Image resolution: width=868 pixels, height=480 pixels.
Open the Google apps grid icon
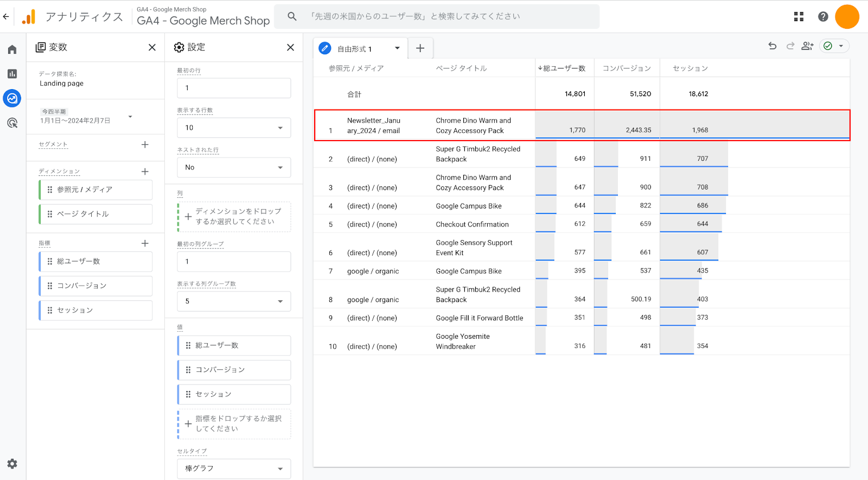point(799,16)
